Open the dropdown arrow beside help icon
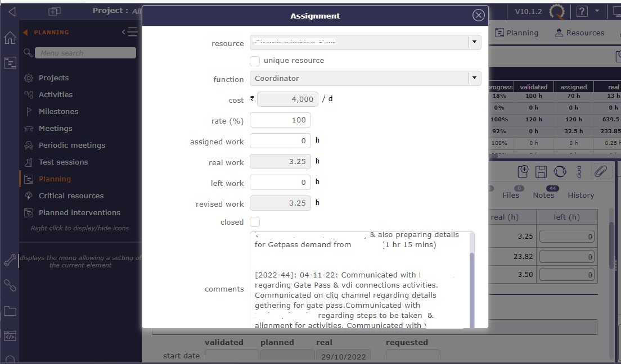 tap(597, 11)
